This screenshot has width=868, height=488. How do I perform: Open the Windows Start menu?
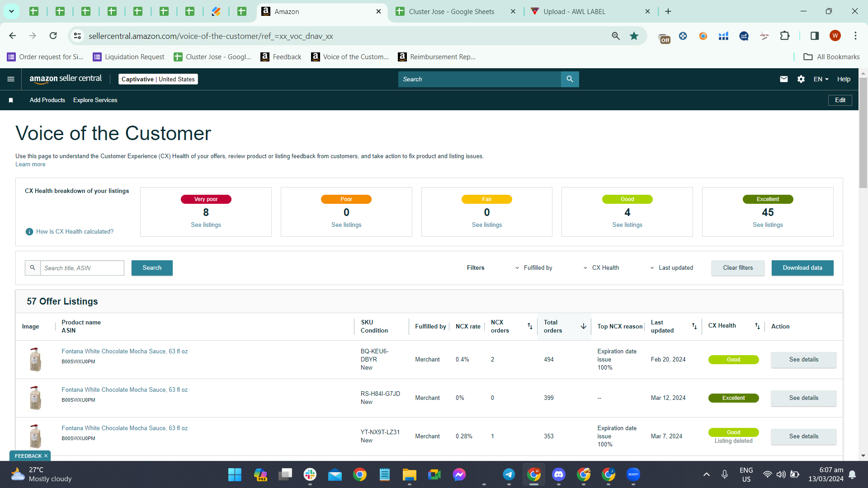coord(235,474)
